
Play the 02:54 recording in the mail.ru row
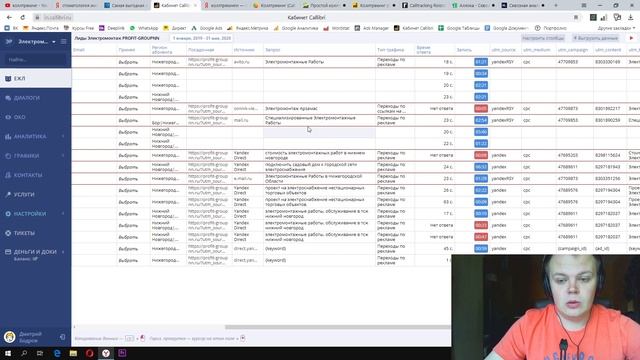pyautogui.click(x=481, y=120)
